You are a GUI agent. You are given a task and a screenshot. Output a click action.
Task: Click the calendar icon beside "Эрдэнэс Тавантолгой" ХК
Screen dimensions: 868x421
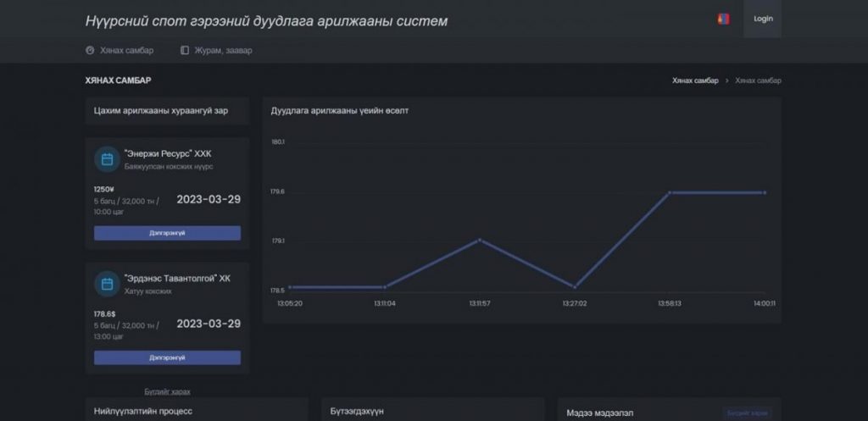coord(107,284)
